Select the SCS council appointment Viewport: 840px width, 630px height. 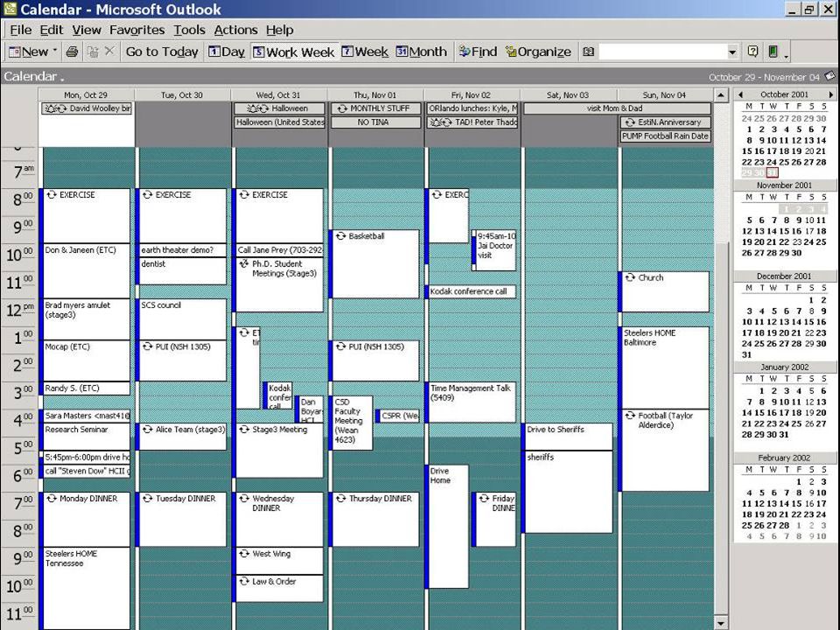[182, 318]
